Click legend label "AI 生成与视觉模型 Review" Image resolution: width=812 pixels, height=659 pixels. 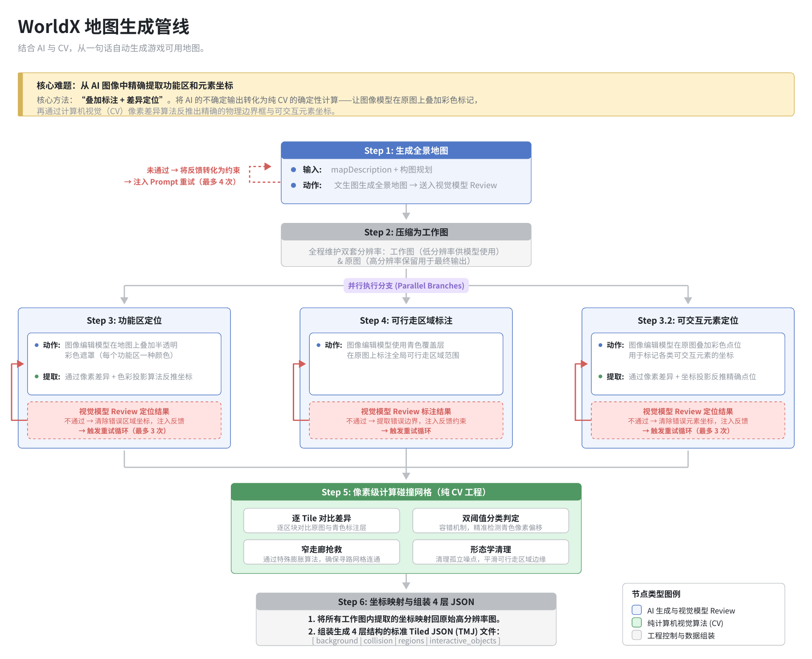691,611
